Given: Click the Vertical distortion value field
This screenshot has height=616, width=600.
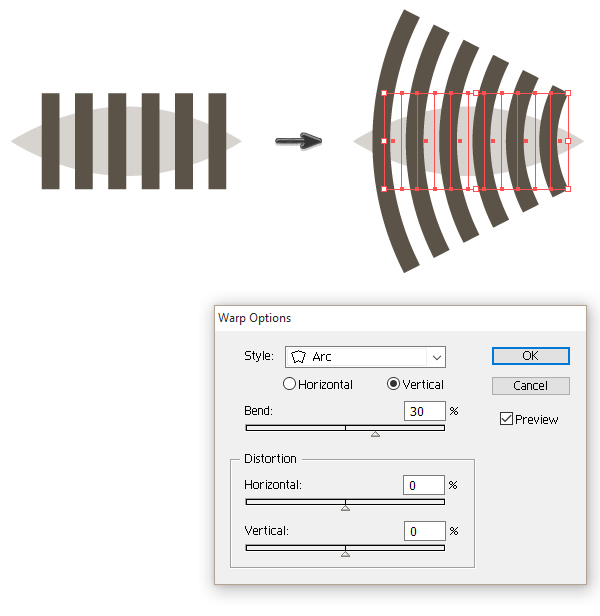Looking at the screenshot, I should (424, 531).
